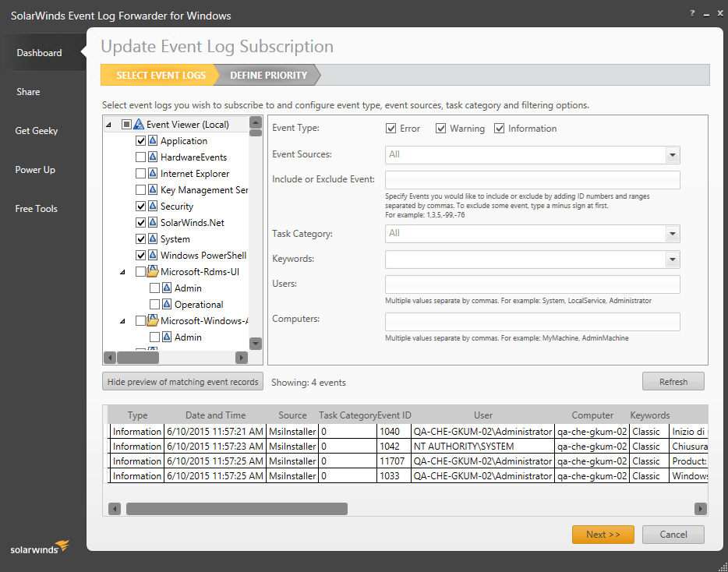The width and height of the screenshot is (728, 572).
Task: Click the Date and Time column header
Action: [215, 415]
